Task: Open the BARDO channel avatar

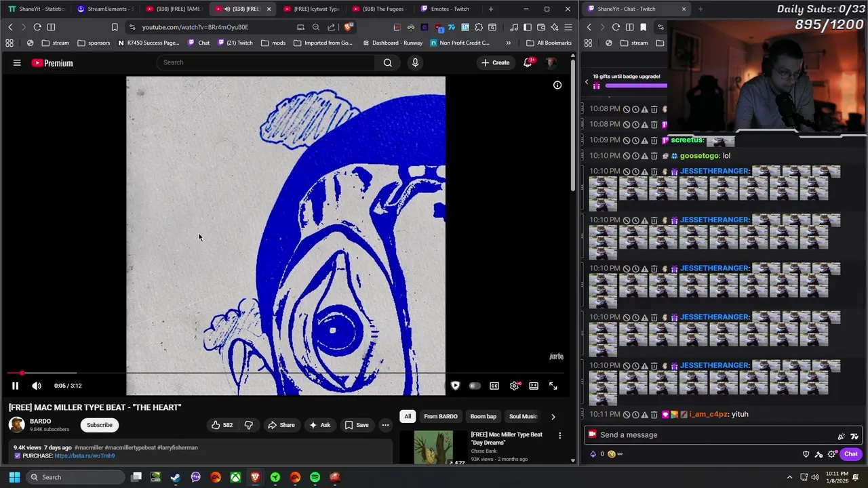Action: coord(17,425)
